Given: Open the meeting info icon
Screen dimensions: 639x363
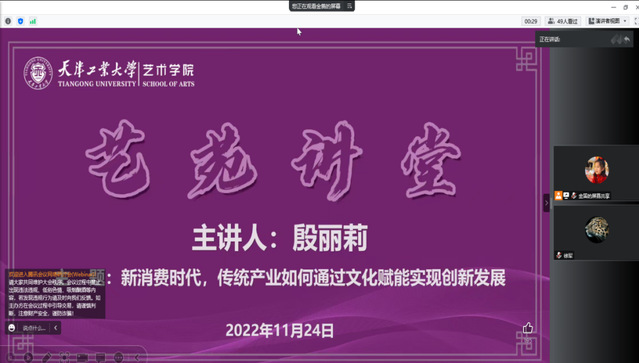Looking at the screenshot, I should click(x=8, y=21).
